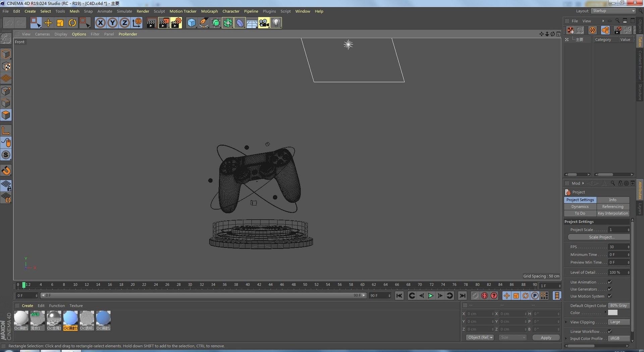Add a Light object
The image size is (644, 352).
click(276, 23)
